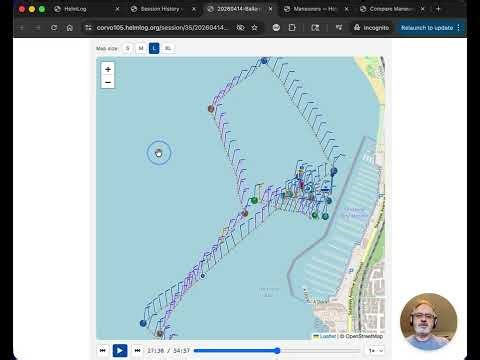Close the HelmLog browser tab
The width and height of the screenshot is (480, 360).
click(117, 9)
